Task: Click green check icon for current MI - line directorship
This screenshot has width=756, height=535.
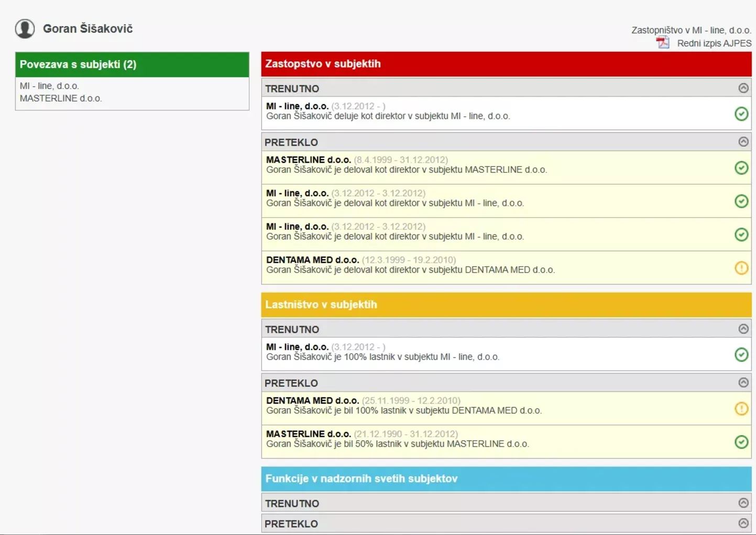Action: point(741,114)
